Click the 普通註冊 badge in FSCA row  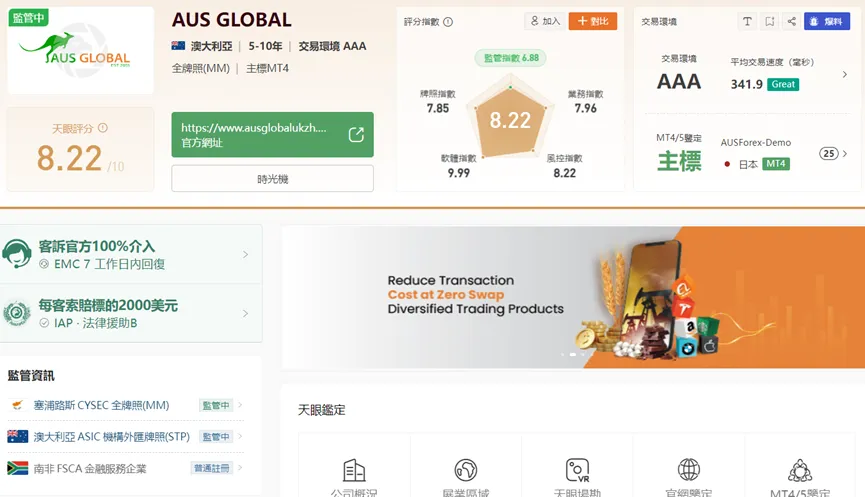click(x=212, y=468)
